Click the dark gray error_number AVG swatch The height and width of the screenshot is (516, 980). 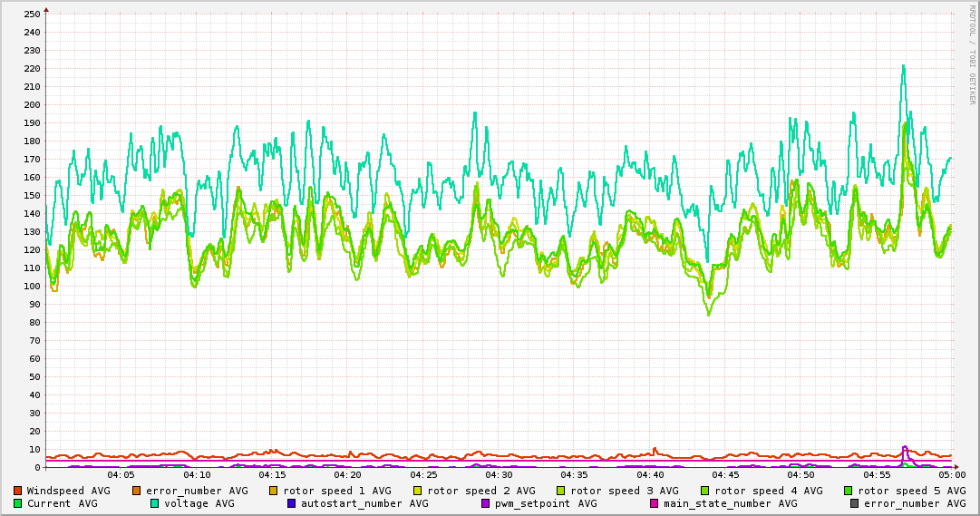coord(854,503)
